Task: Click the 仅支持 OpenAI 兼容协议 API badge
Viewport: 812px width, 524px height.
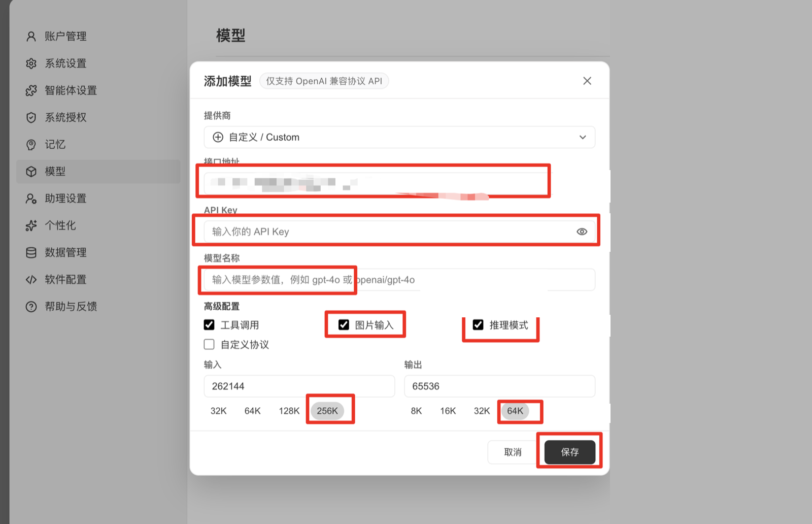Action: [x=324, y=81]
